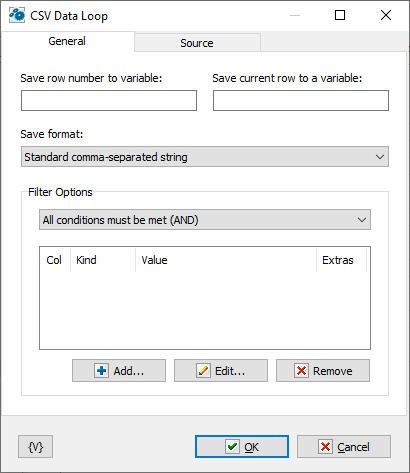The width and height of the screenshot is (410, 473).
Task: Close the CSV Data Loop window
Action: click(386, 15)
